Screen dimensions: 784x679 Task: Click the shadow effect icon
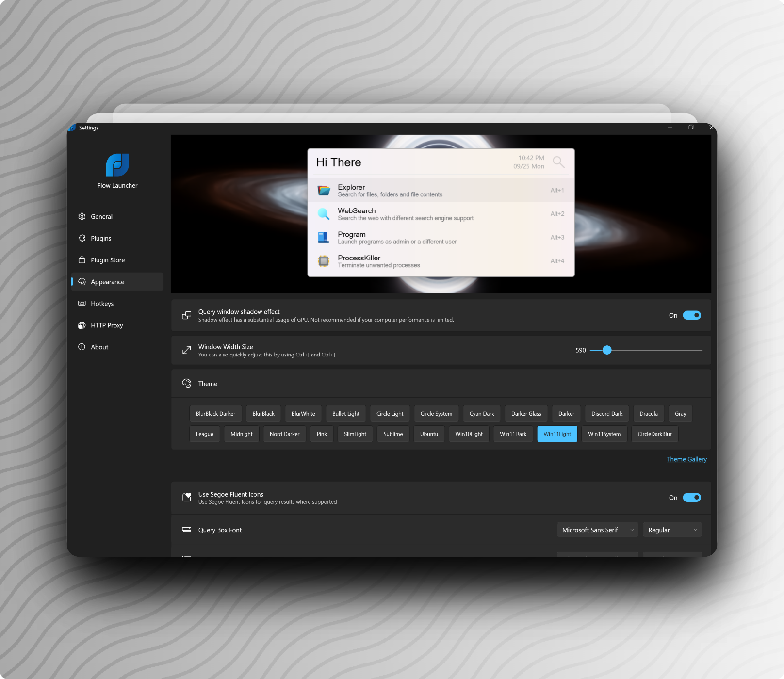point(186,315)
